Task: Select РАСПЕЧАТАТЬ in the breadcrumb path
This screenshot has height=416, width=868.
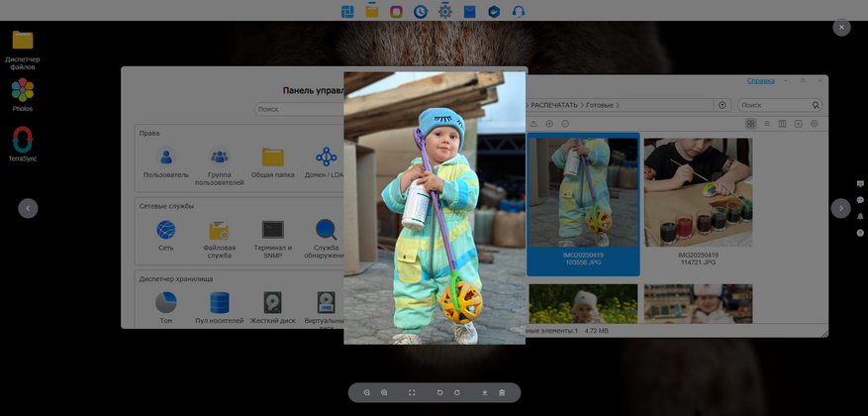Action: 553,105
